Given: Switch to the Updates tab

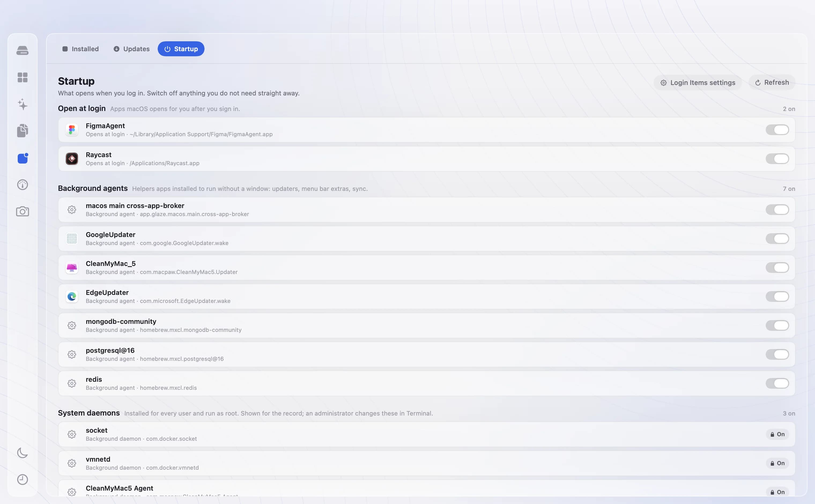Looking at the screenshot, I should coord(131,49).
